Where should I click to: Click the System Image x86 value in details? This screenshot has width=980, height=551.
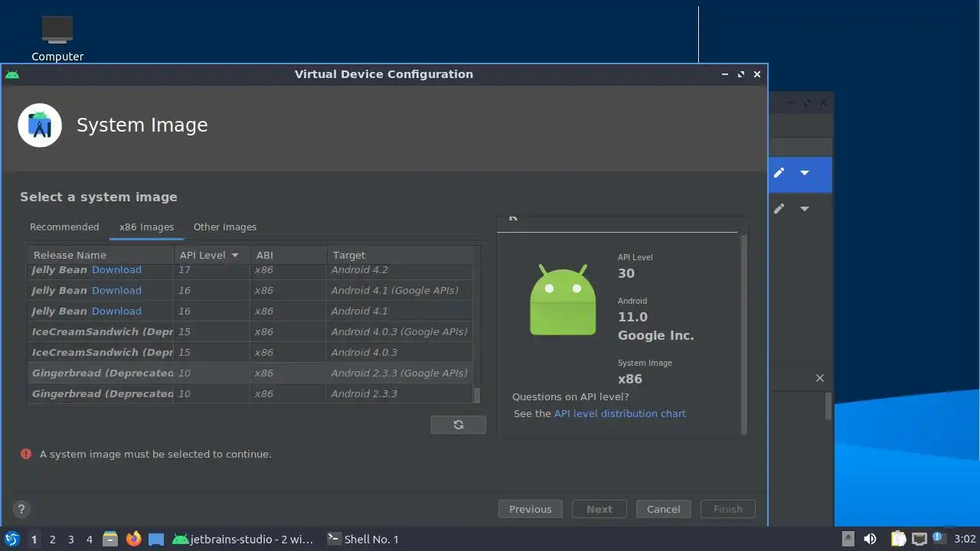click(630, 380)
